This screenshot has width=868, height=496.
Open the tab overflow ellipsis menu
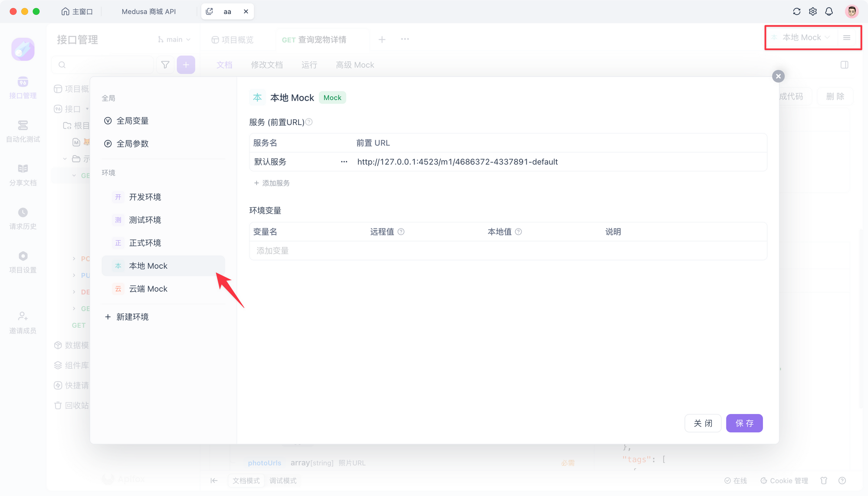[405, 39]
